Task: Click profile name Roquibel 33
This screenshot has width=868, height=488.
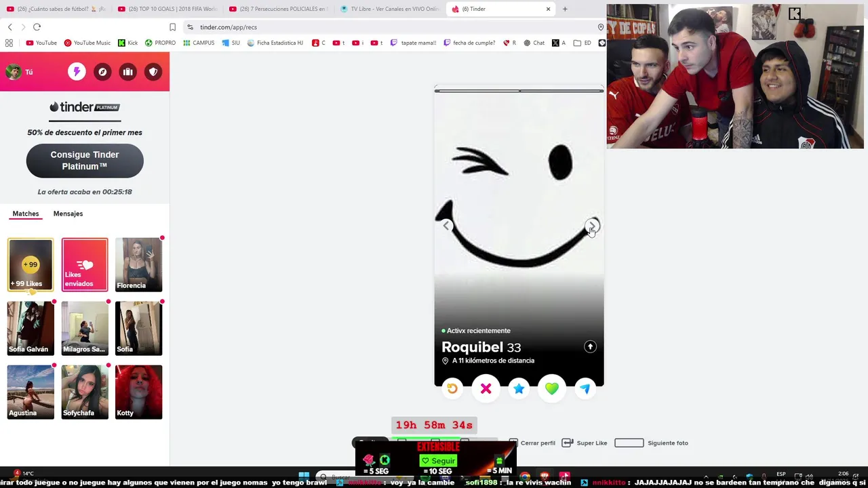Action: click(481, 347)
